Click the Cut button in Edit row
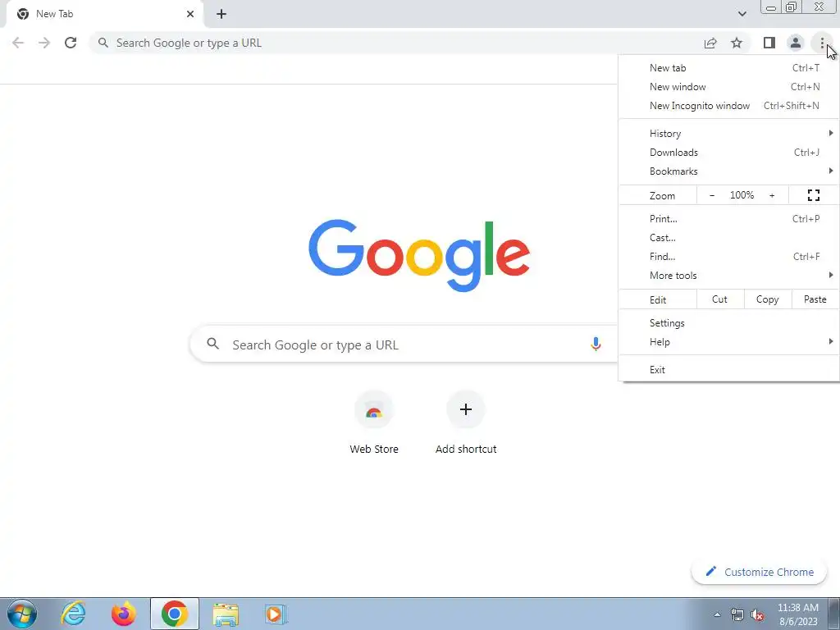The width and height of the screenshot is (840, 630). tap(720, 299)
